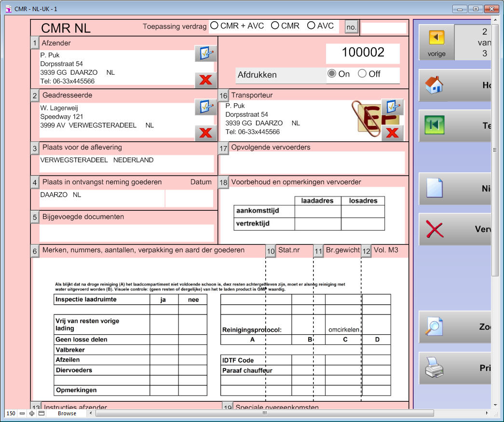Screen dimensions: 504x422
Task: Click the 'no.' button
Action: 351,27
